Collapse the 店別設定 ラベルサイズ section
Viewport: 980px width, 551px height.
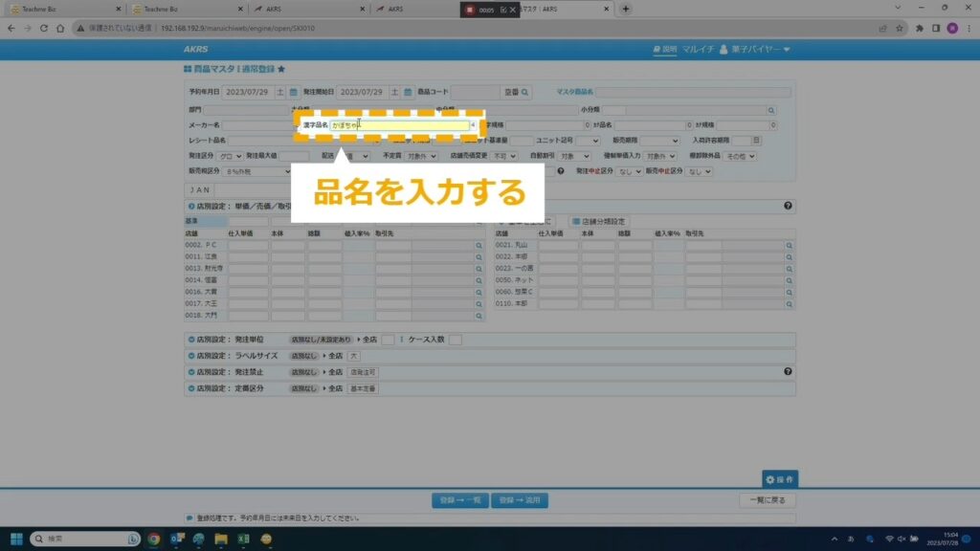point(190,356)
